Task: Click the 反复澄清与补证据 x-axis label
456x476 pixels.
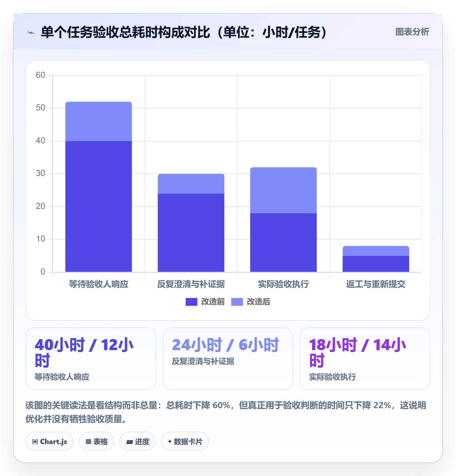Action: (191, 284)
